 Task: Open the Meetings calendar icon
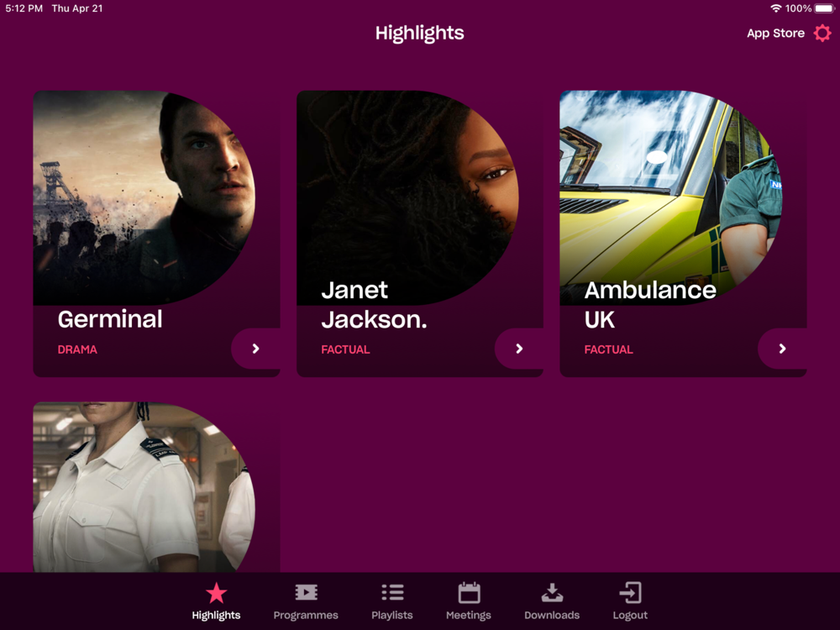pos(469,592)
